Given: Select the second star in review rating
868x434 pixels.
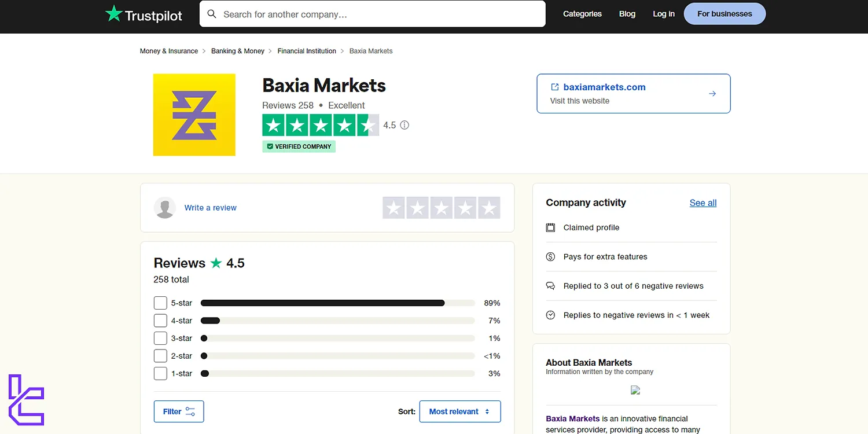Looking at the screenshot, I should click(418, 208).
